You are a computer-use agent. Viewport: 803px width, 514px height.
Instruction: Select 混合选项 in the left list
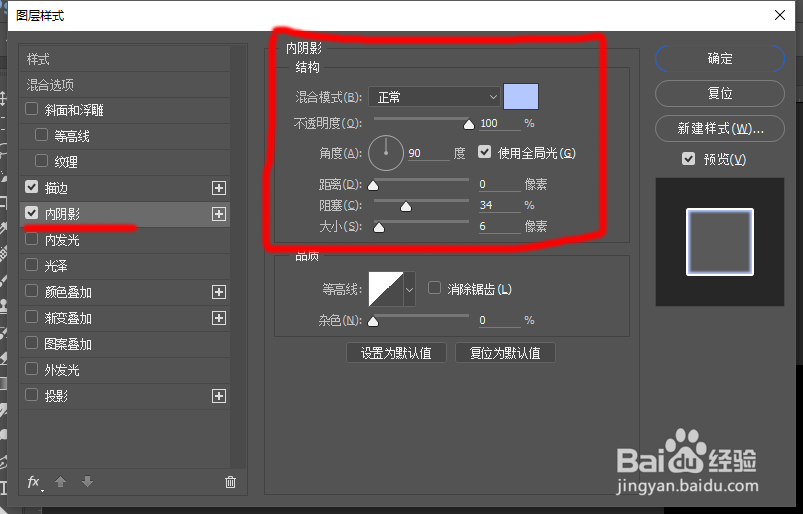pyautogui.click(x=125, y=84)
